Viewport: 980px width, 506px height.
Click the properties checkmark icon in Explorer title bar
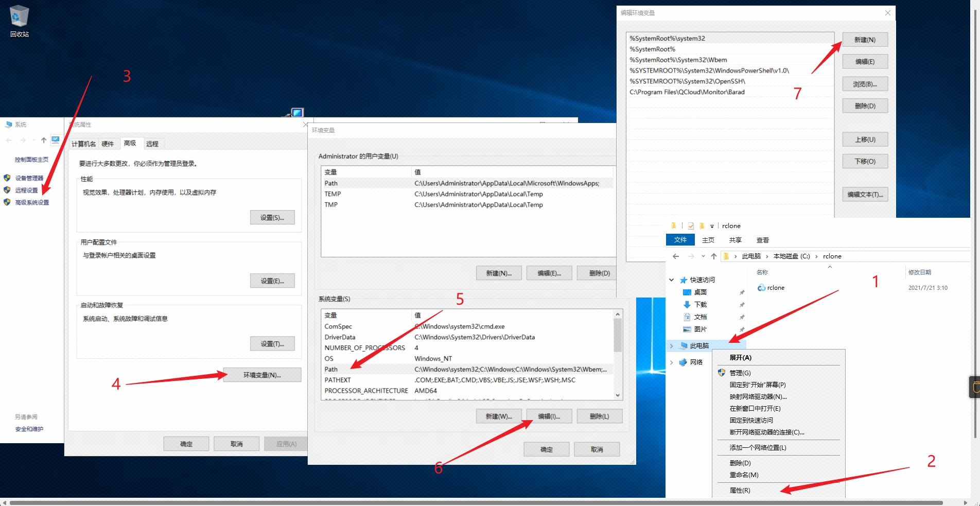(x=691, y=226)
